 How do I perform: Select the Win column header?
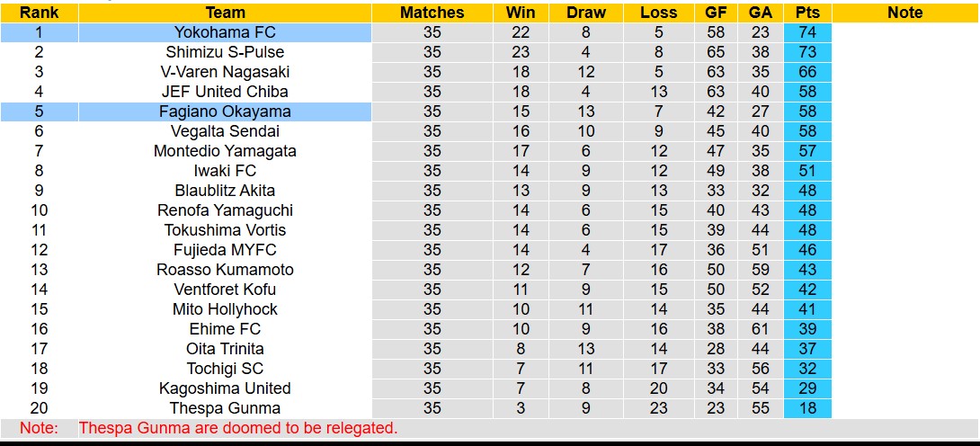coord(521,13)
